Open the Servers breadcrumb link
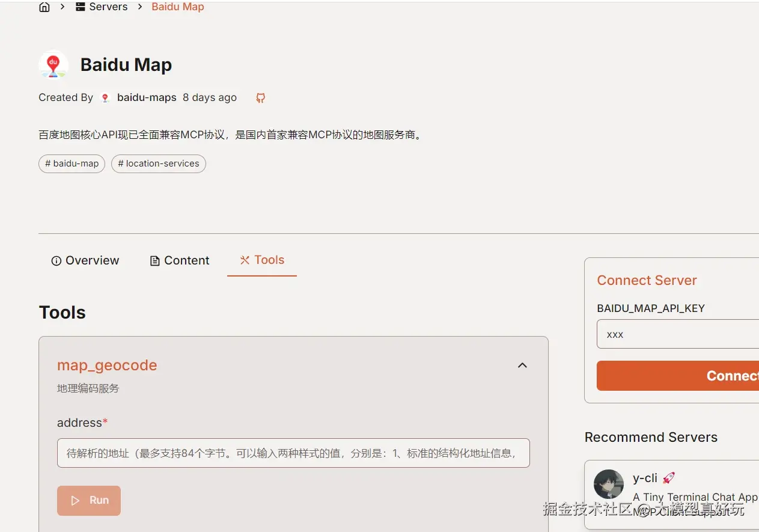Image resolution: width=759 pixels, height=532 pixels. pos(102,7)
